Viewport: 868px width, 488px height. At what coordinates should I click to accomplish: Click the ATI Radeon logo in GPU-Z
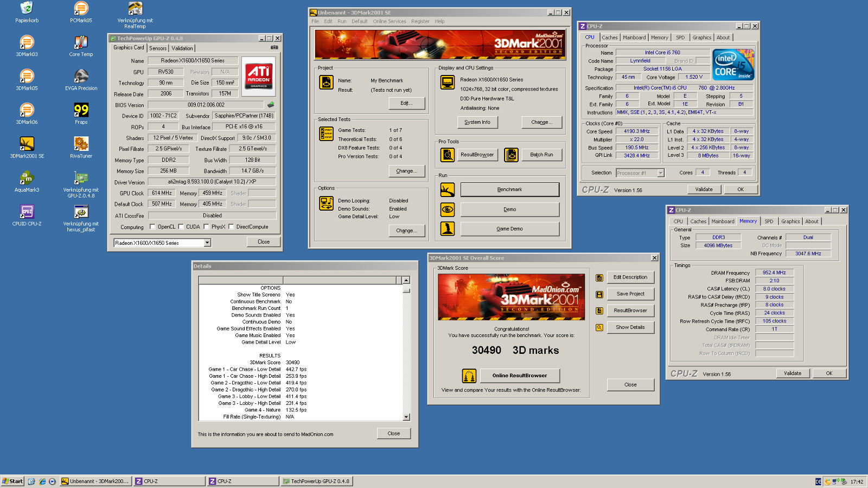[x=259, y=75]
